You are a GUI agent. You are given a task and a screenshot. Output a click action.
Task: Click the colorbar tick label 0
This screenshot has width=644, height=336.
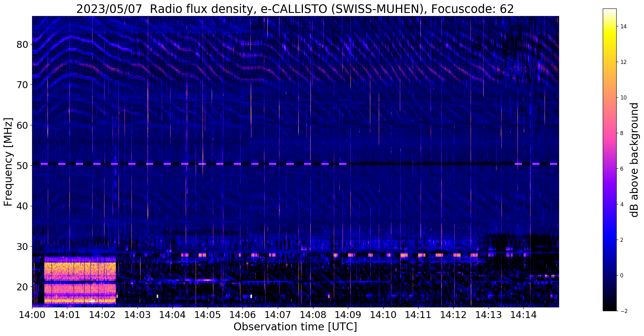pyautogui.click(x=621, y=276)
